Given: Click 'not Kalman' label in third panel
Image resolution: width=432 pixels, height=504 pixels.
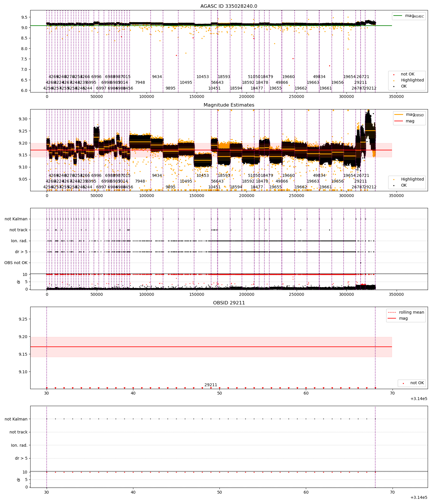Looking at the screenshot, I should tap(16, 219).
